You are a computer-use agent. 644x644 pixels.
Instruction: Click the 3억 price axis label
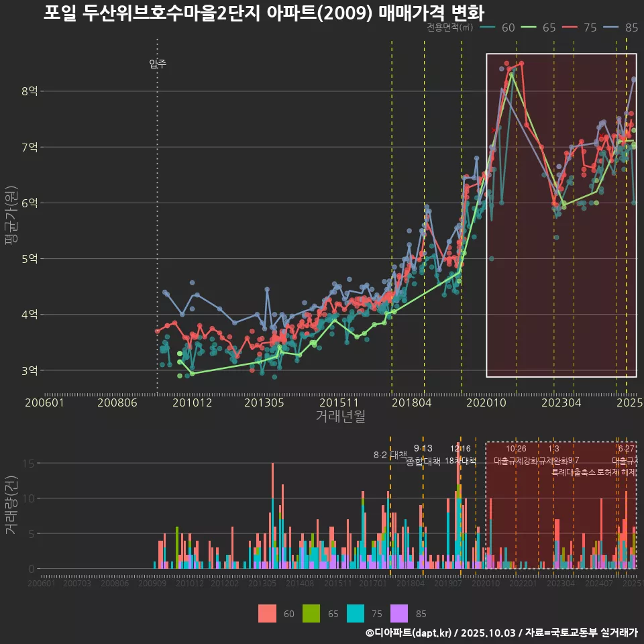(30, 370)
